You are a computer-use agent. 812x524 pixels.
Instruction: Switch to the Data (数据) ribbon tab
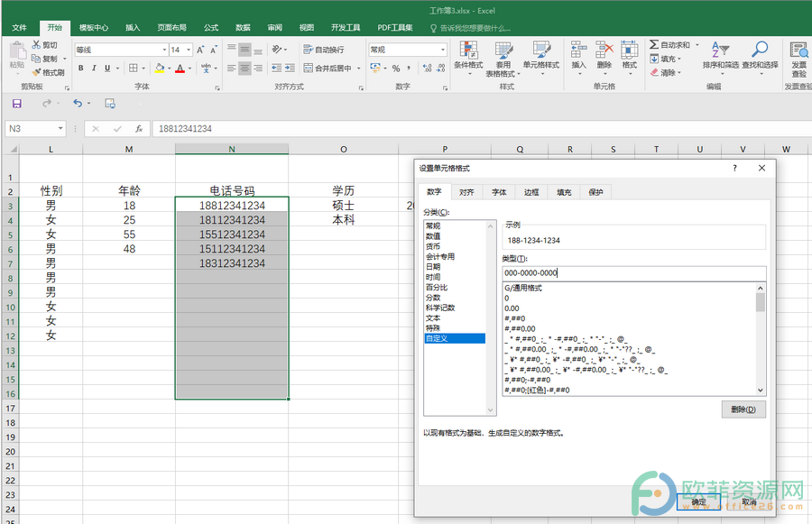(x=243, y=27)
